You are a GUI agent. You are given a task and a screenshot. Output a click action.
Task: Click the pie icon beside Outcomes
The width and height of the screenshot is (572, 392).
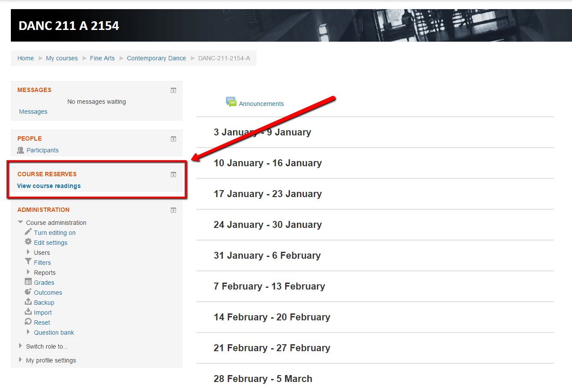[x=28, y=292]
